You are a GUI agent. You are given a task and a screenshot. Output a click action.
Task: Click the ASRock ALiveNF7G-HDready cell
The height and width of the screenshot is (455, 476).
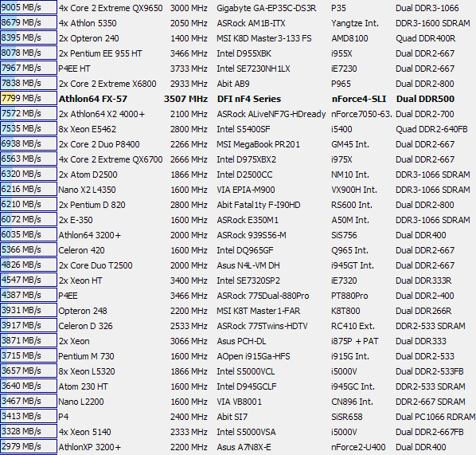271,114
